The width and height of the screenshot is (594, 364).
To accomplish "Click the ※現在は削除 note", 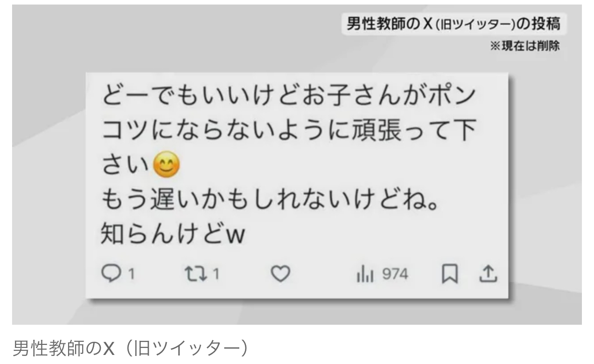I will 524,46.
